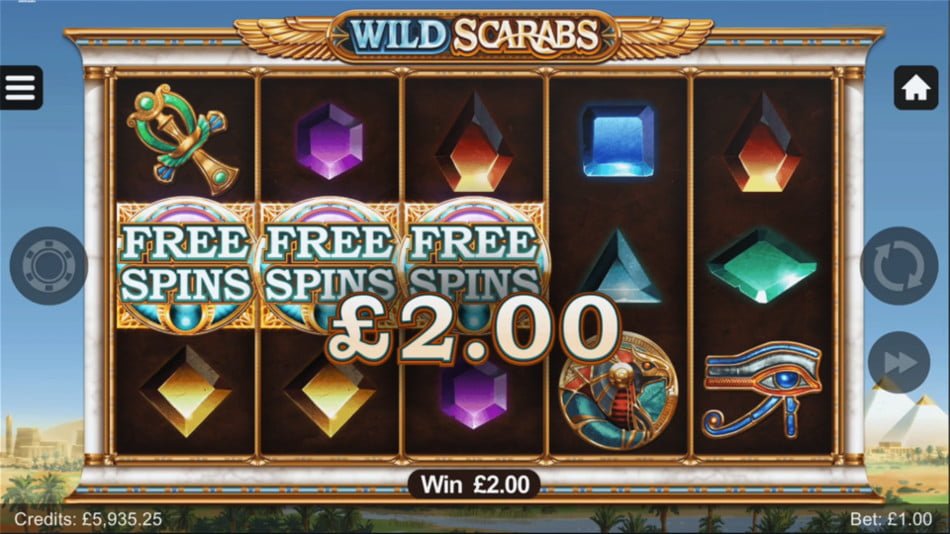Select the Eye of Horus symbol
The width and height of the screenshot is (950, 534).
[762, 389]
